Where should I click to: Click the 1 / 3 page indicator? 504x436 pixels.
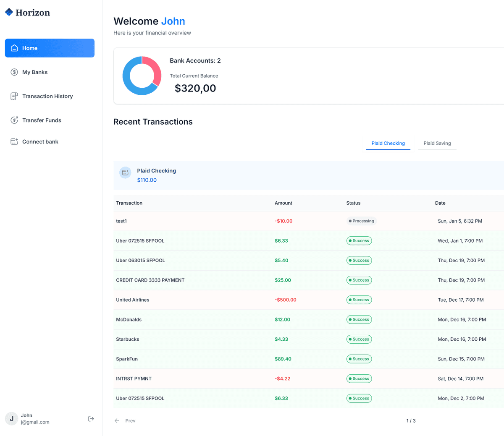click(411, 420)
